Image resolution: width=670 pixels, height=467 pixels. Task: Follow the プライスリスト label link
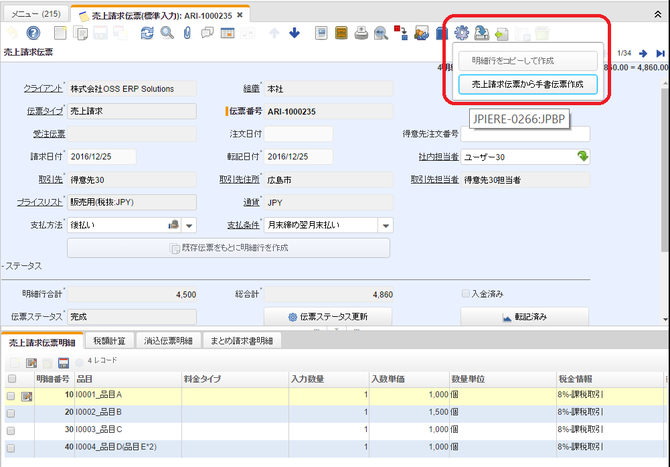pos(40,202)
